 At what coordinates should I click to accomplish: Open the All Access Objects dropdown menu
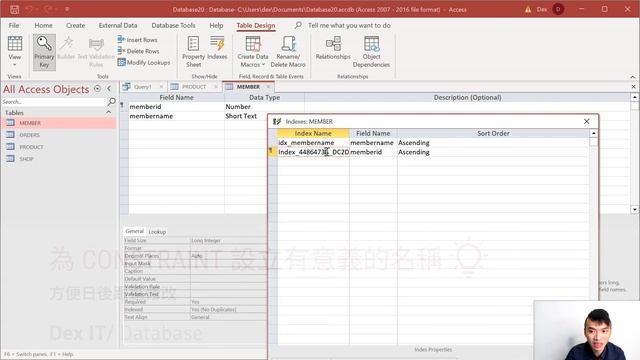click(x=98, y=89)
